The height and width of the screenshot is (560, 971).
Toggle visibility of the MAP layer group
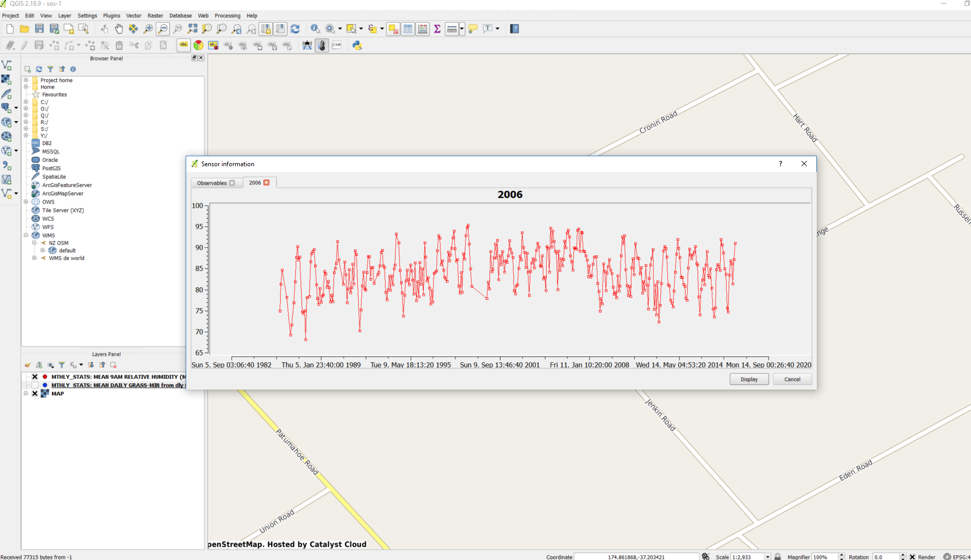point(35,394)
